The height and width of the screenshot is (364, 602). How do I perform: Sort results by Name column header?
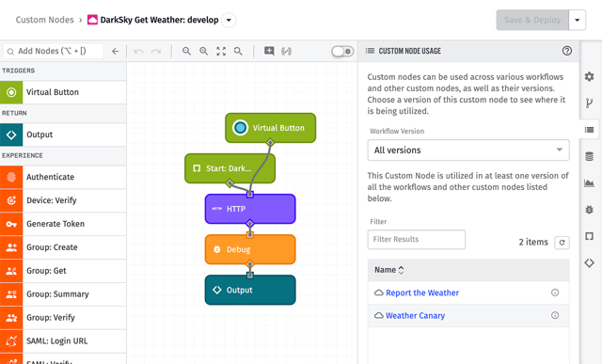click(388, 270)
